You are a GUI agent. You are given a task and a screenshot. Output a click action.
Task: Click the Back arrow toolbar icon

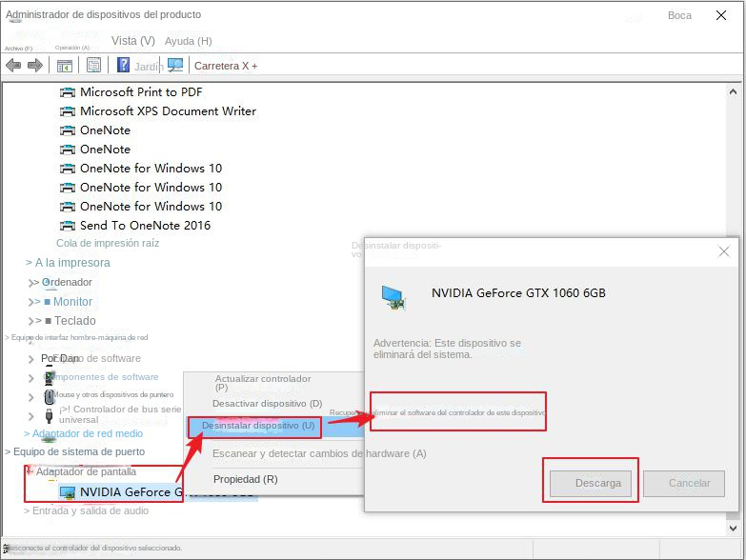pyautogui.click(x=13, y=65)
